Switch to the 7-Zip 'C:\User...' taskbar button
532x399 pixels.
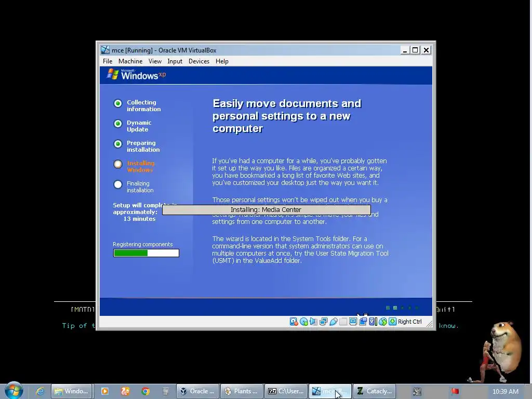point(286,391)
